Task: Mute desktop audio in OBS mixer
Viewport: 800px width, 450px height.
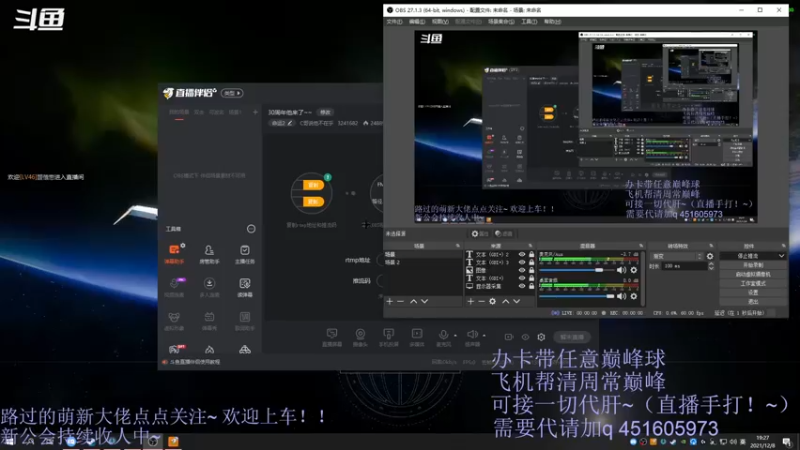Action: pos(621,296)
